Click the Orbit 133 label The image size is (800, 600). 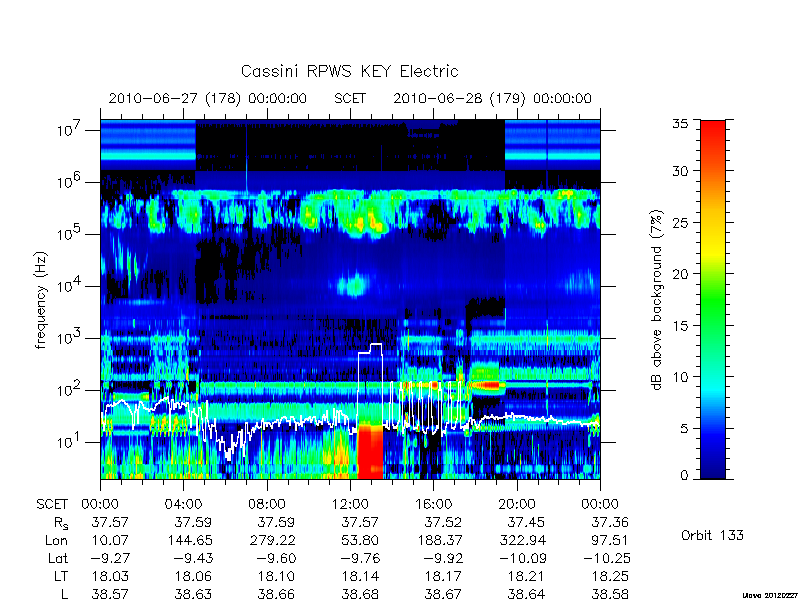(x=712, y=536)
